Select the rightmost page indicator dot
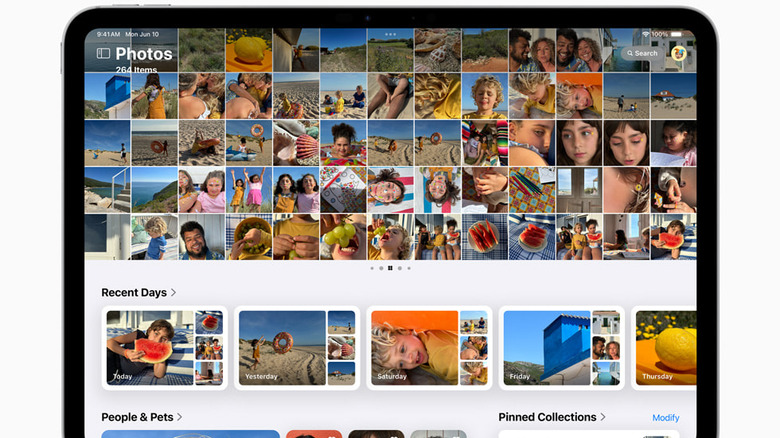Viewport: 780px width, 438px height. (x=409, y=268)
